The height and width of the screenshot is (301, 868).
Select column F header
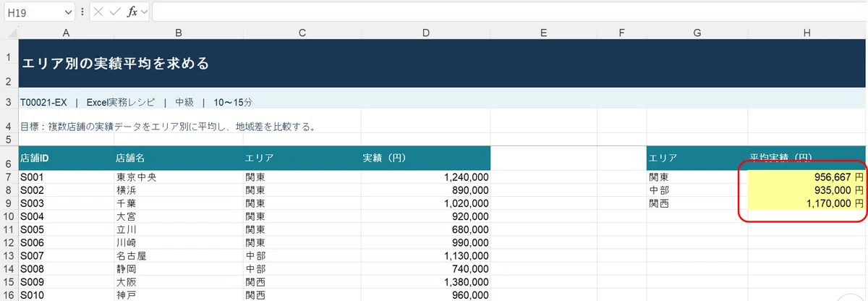[621, 33]
